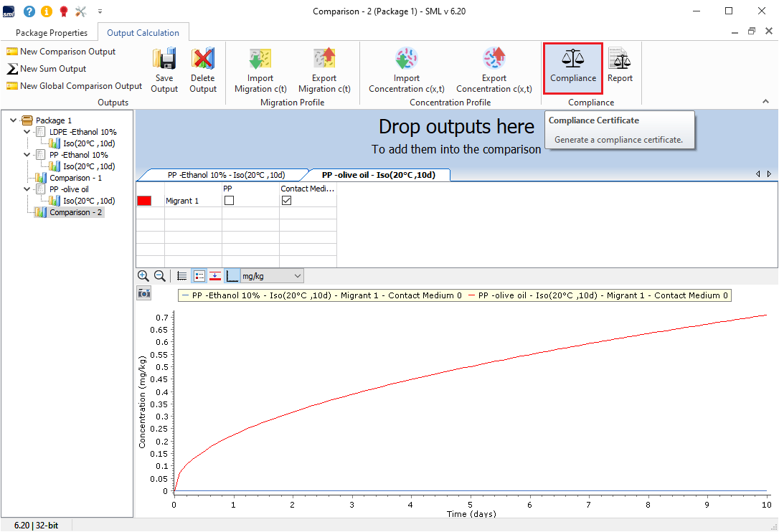Click the Compliance certificate icon
The image size is (779, 532).
coord(572,68)
